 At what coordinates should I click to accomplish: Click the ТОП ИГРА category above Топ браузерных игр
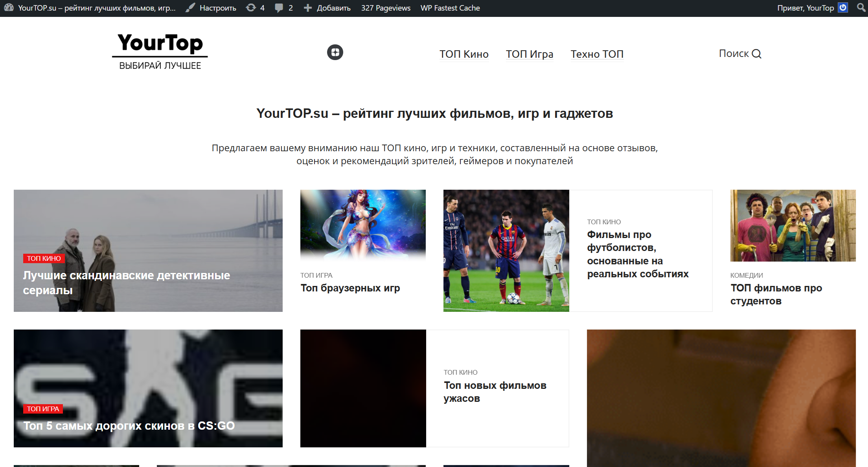(316, 275)
